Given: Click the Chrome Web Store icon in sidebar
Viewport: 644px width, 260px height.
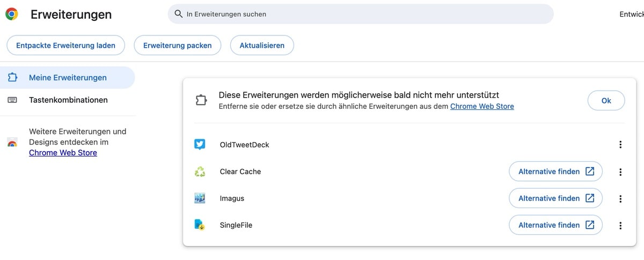Looking at the screenshot, I should click(12, 143).
